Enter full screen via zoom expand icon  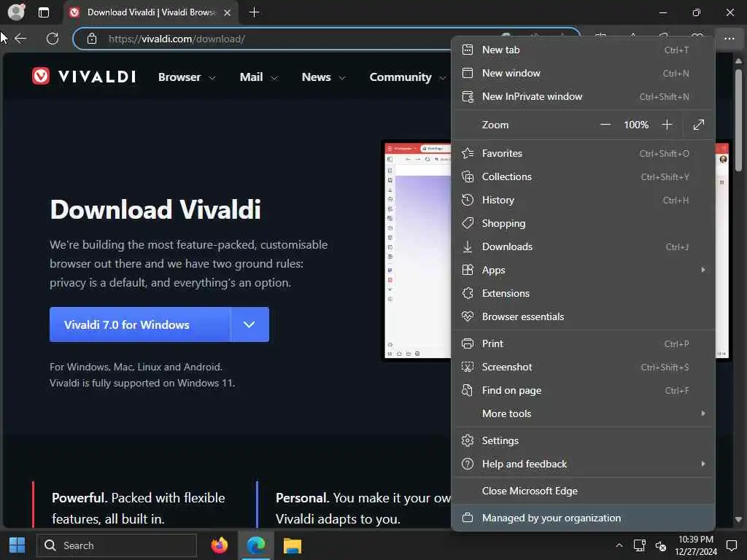tap(698, 125)
